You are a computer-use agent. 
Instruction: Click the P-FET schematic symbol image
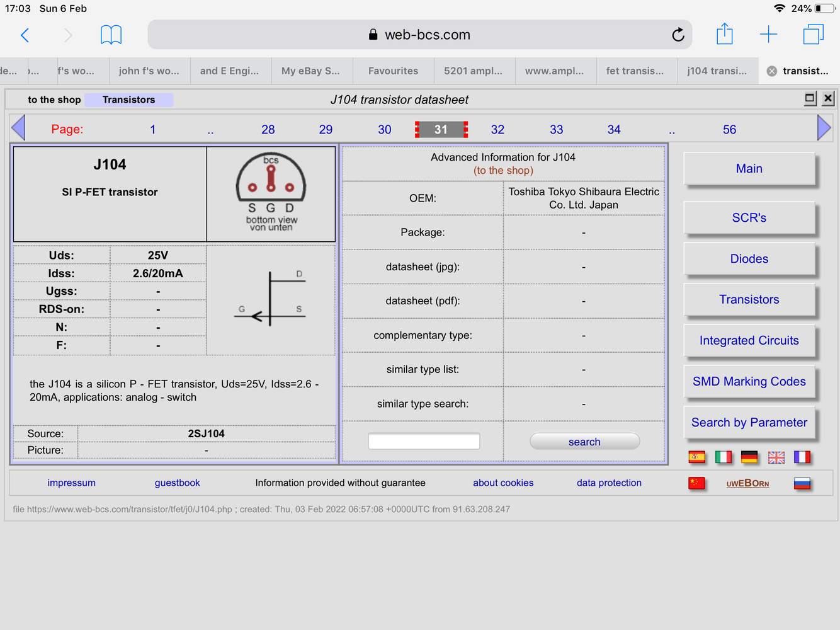pos(270,299)
